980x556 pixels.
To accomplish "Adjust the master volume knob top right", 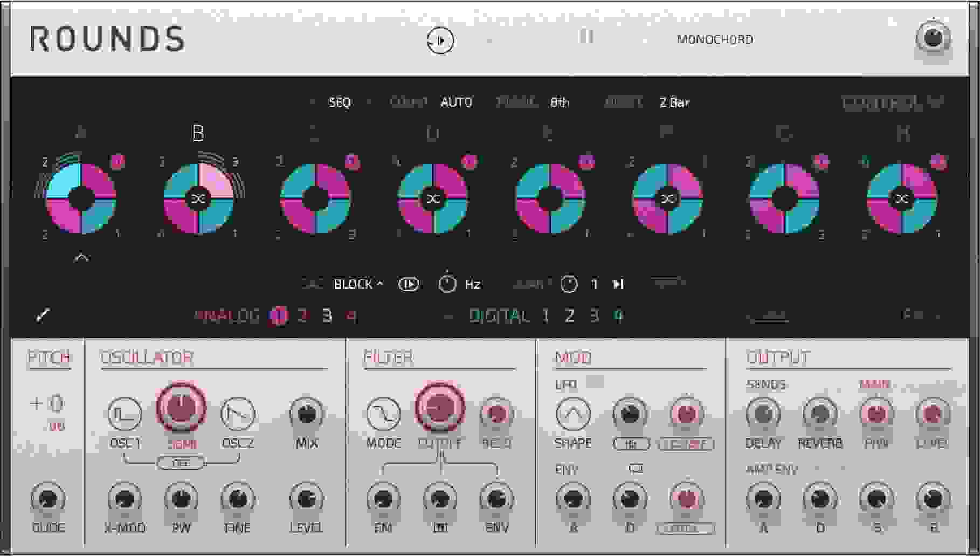I will [x=934, y=39].
